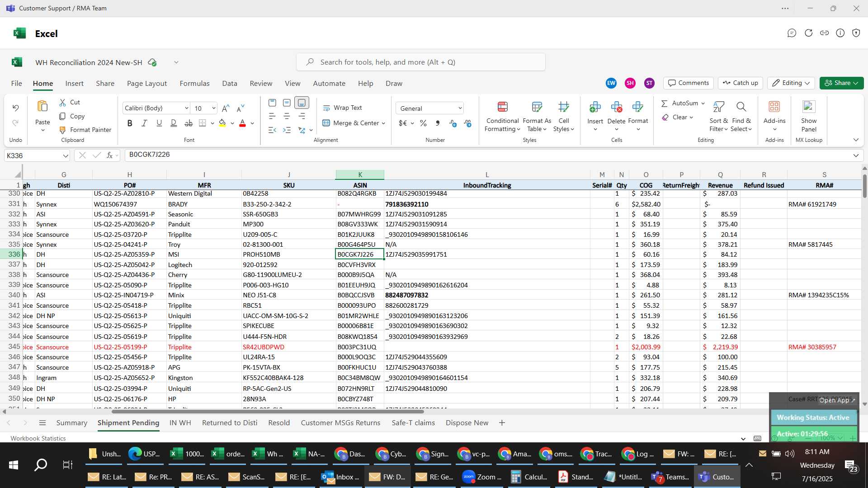Open the Teams chat bubble icon in header
The image size is (868, 488).
pyautogui.click(x=792, y=33)
